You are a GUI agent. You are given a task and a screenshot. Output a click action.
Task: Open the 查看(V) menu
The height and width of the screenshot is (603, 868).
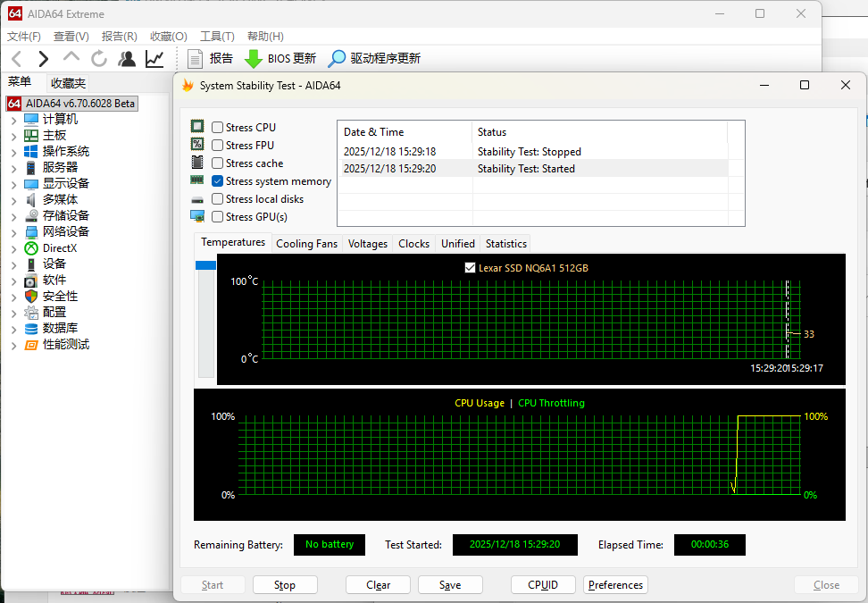(71, 37)
